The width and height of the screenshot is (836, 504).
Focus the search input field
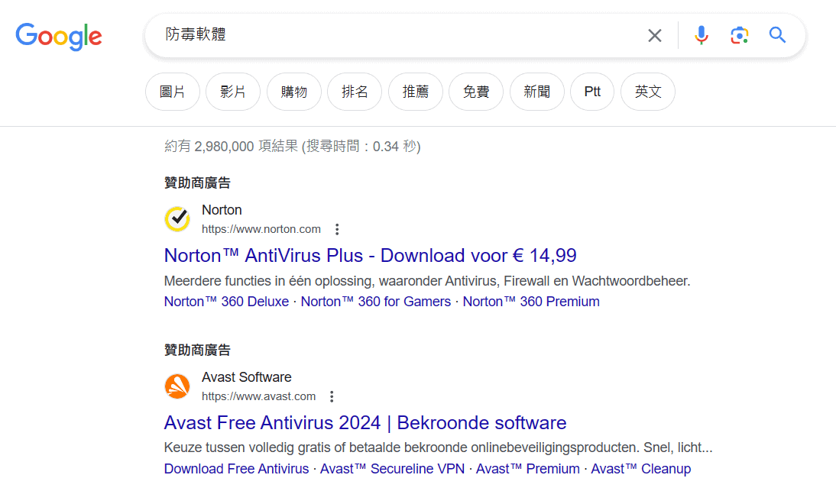397,35
